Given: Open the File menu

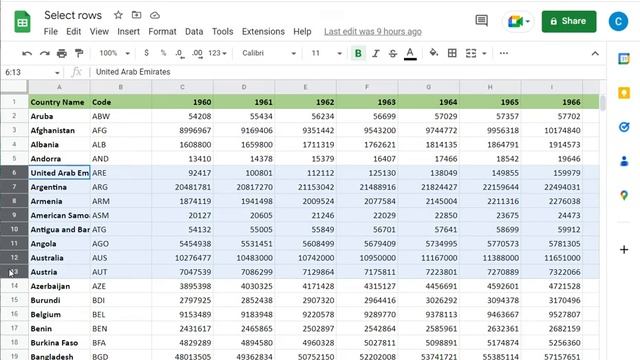Looking at the screenshot, I should (51, 31).
